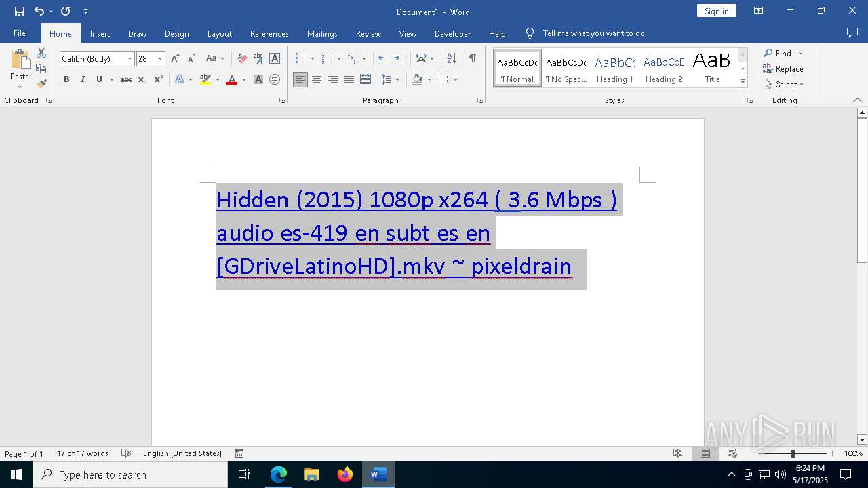Screen dimensions: 868x488
Task: Open line and paragraph spacing dropdown
Action: coord(391,79)
